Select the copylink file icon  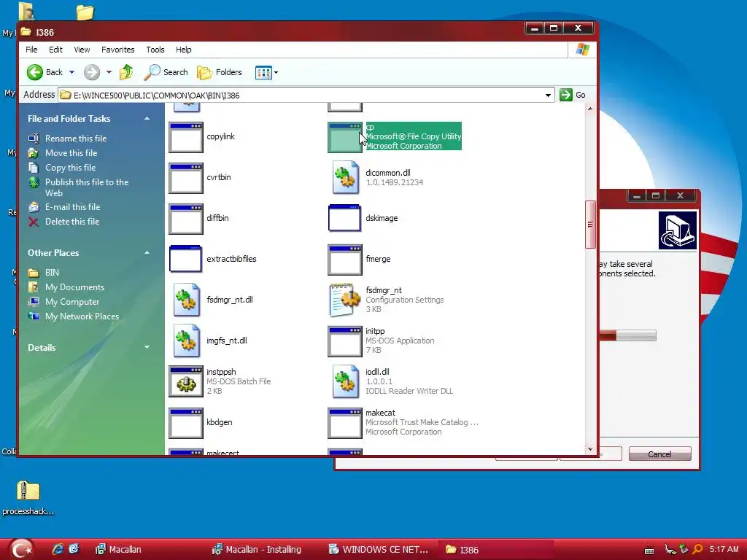point(186,137)
